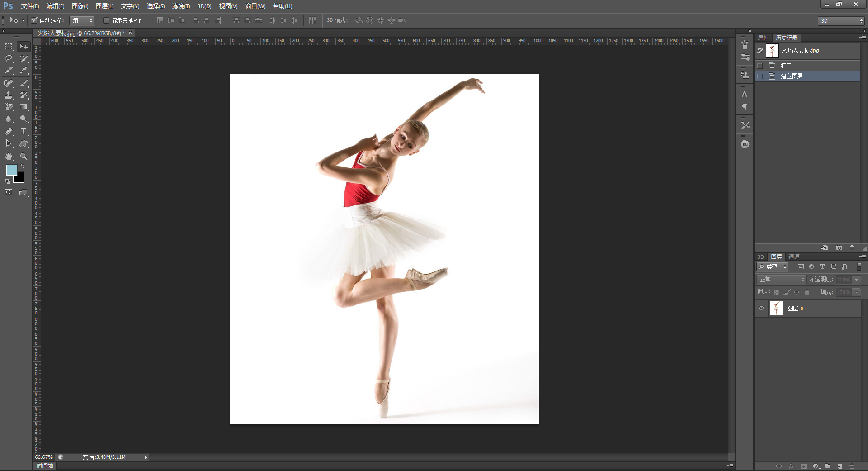Click the create new layer icon
The height and width of the screenshot is (471, 868).
coord(840,466)
